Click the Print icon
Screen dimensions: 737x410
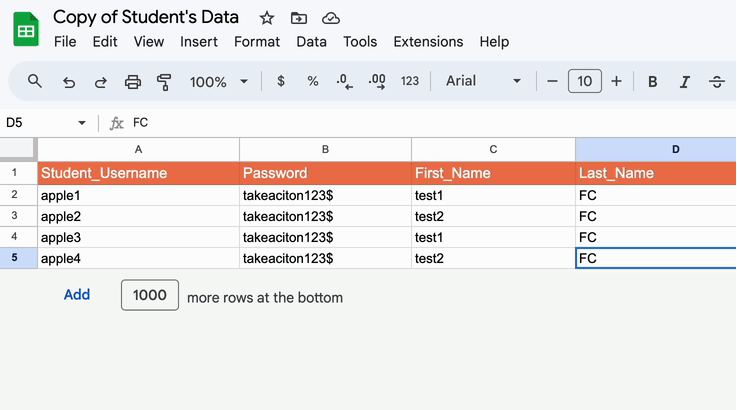pyautogui.click(x=133, y=82)
